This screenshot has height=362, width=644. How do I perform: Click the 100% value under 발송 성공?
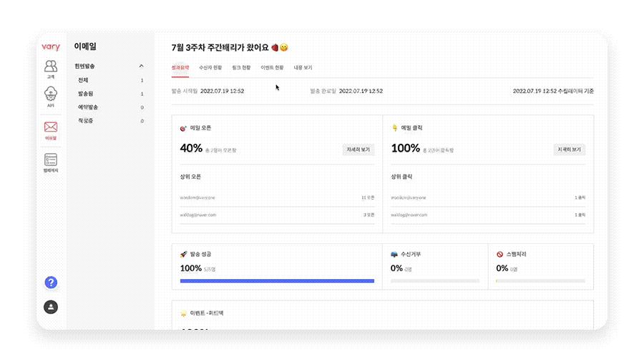click(x=190, y=268)
